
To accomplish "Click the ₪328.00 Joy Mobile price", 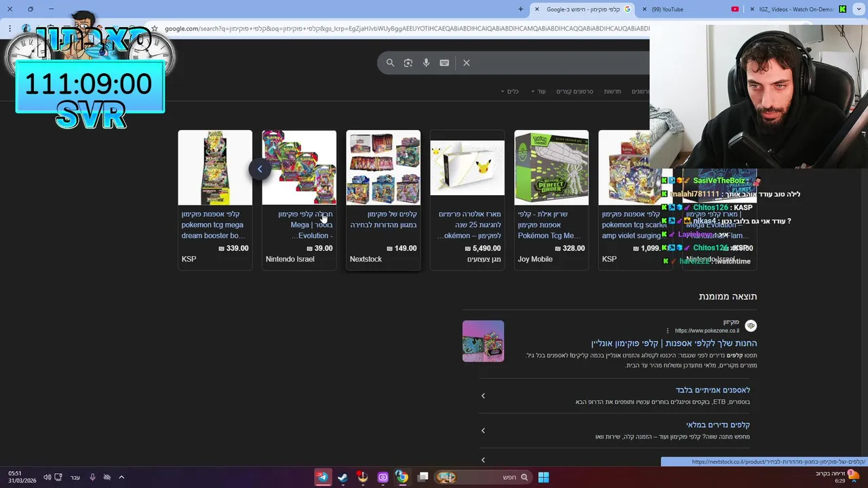I will [570, 248].
